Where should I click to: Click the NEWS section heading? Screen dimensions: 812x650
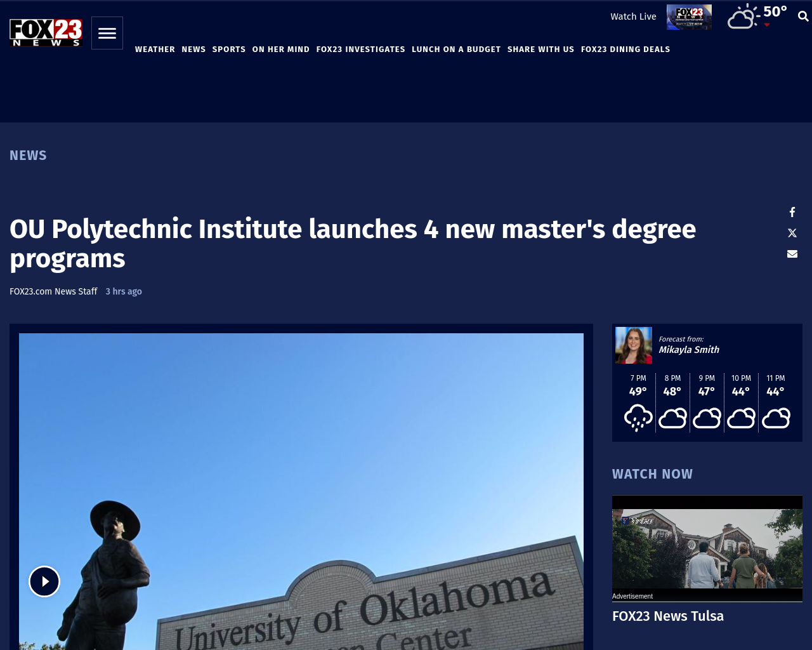coord(28,156)
